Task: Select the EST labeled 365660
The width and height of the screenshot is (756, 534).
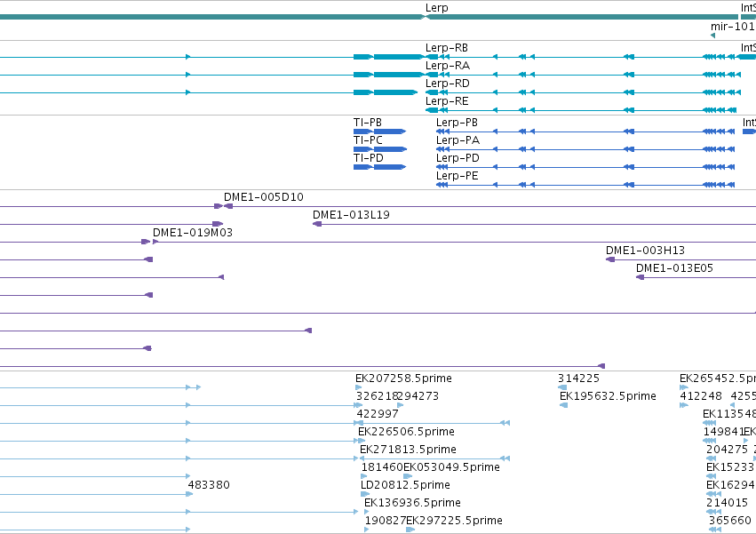Action: tap(730, 521)
